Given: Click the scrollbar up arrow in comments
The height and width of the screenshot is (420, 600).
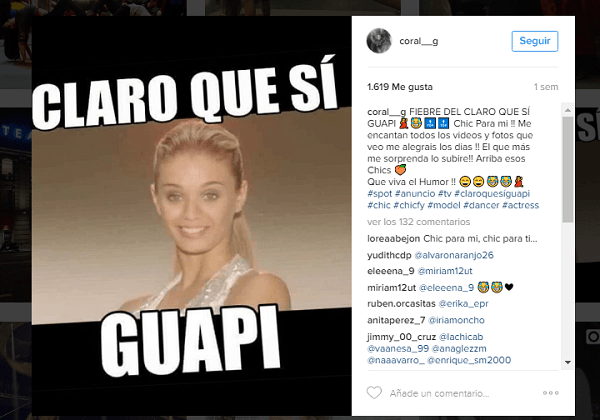Looking at the screenshot, I should click(568, 110).
